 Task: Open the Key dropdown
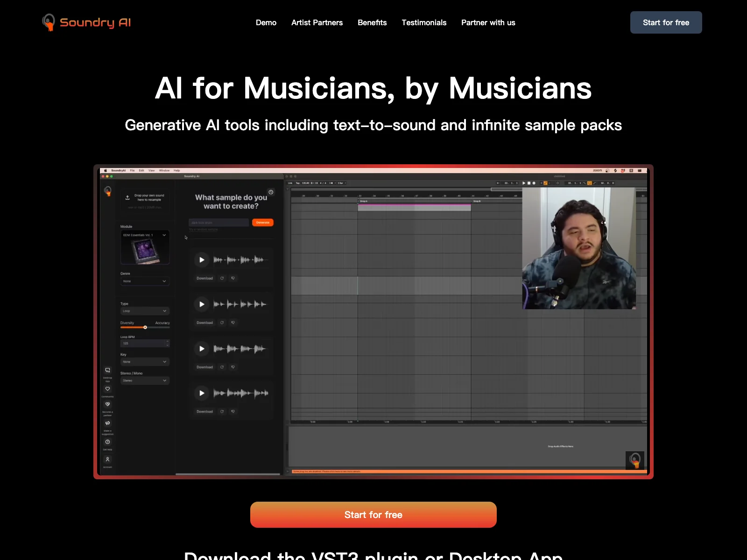pyautogui.click(x=145, y=362)
